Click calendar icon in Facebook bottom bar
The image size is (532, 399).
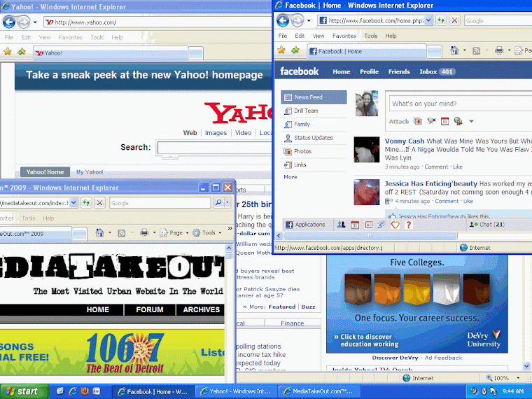(x=355, y=225)
